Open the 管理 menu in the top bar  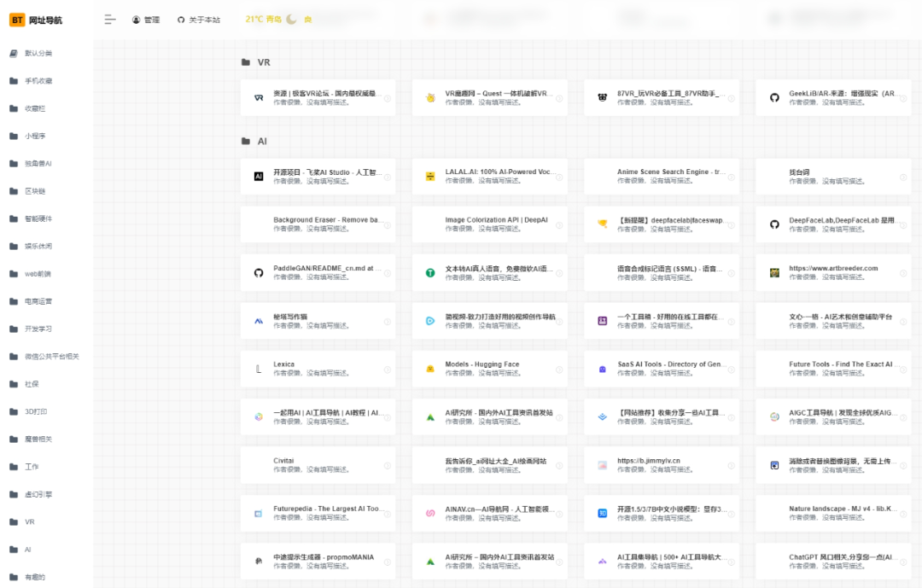click(x=146, y=20)
